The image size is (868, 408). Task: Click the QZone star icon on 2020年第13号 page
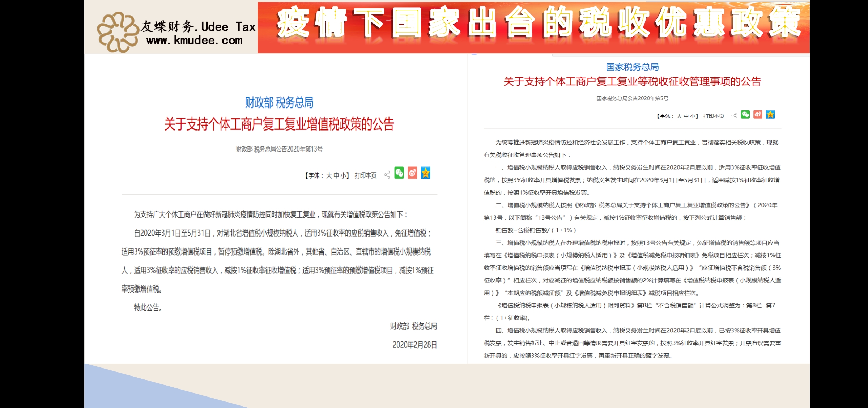pos(426,173)
